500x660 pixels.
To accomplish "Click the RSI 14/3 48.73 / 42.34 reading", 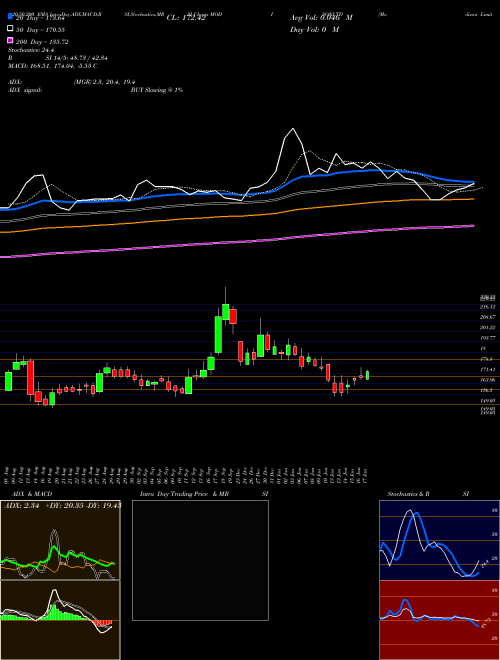I will coord(58,58).
